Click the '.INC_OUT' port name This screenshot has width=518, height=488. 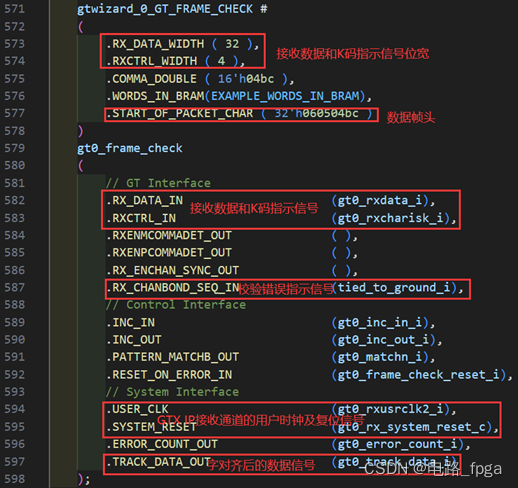(x=134, y=340)
